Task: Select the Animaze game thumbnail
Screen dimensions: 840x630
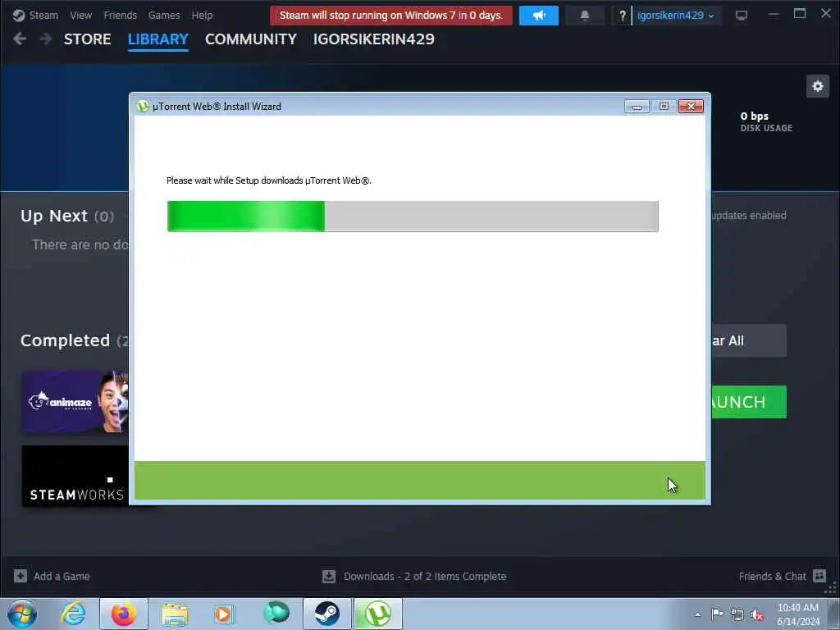Action: click(x=75, y=401)
